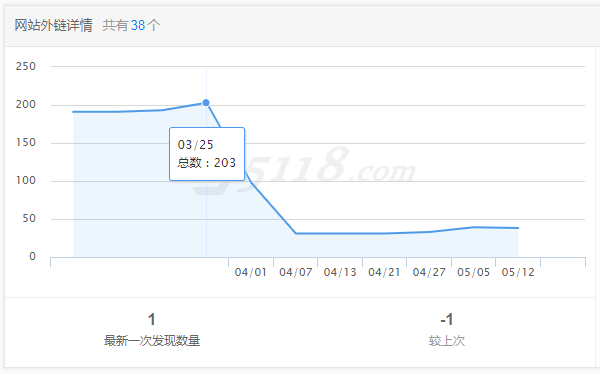Click the 250 y-axis label
600x374 pixels.
(26, 66)
